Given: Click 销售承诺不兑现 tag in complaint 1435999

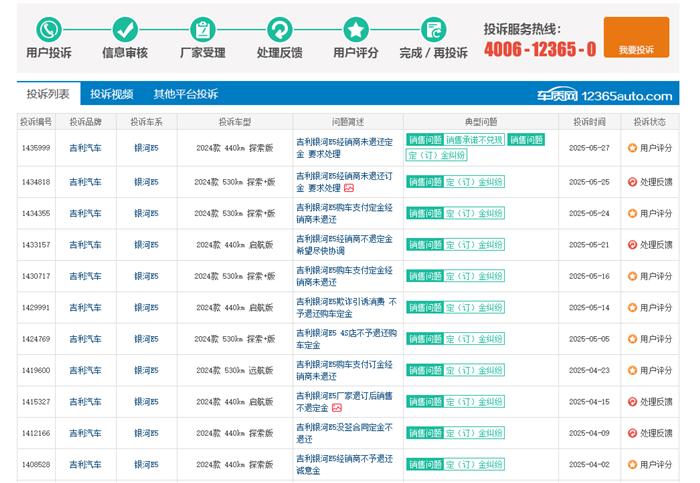Looking at the screenshot, I should [x=474, y=140].
